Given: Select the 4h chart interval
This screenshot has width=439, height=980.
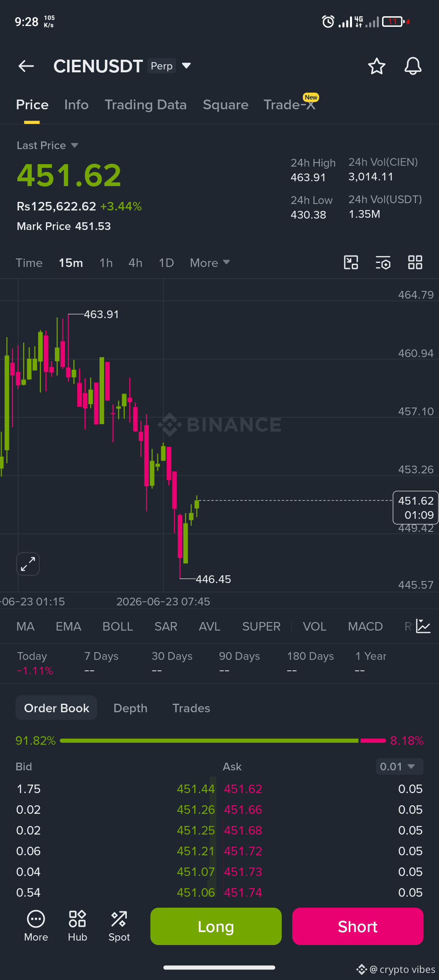Looking at the screenshot, I should pyautogui.click(x=135, y=263).
